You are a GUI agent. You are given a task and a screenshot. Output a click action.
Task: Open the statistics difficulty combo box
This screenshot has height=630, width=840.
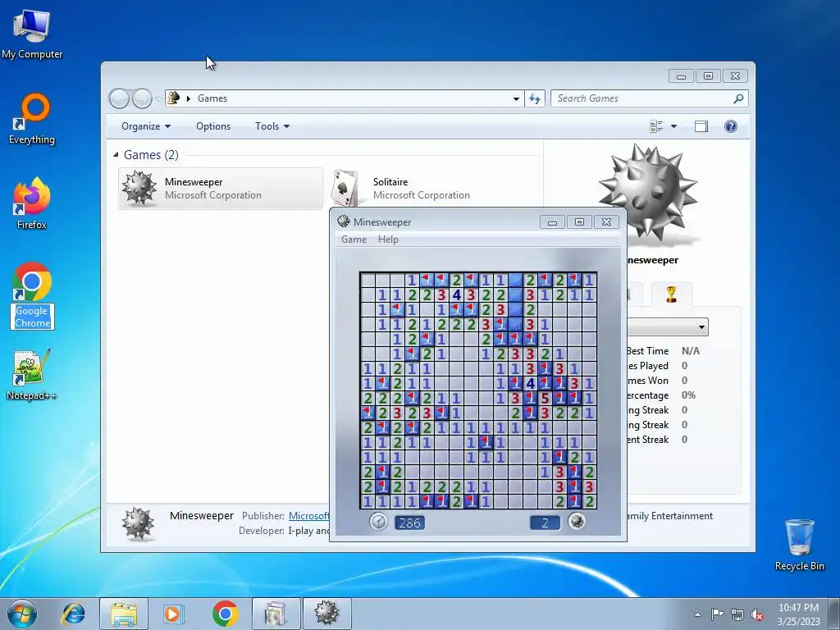(668, 326)
